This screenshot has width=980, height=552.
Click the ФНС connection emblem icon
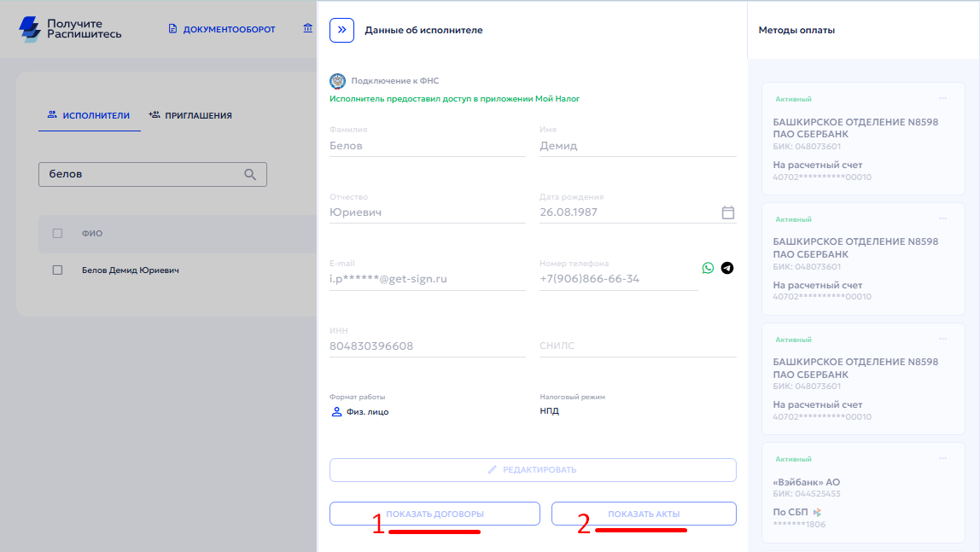[x=337, y=81]
